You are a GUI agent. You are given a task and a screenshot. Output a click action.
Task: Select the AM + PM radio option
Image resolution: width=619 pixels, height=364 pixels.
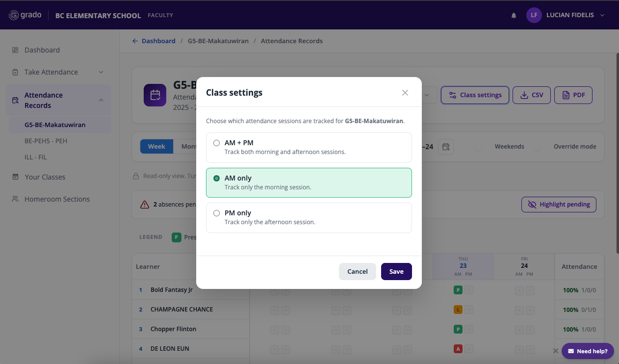309,148
